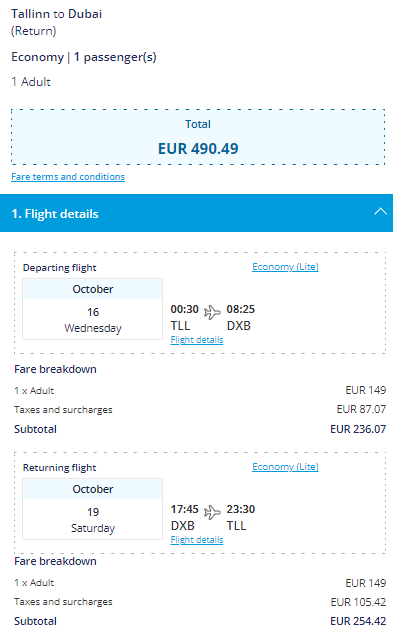
Task: Click the departing Subtotal EUR 236.07 amount
Action: coord(358,429)
